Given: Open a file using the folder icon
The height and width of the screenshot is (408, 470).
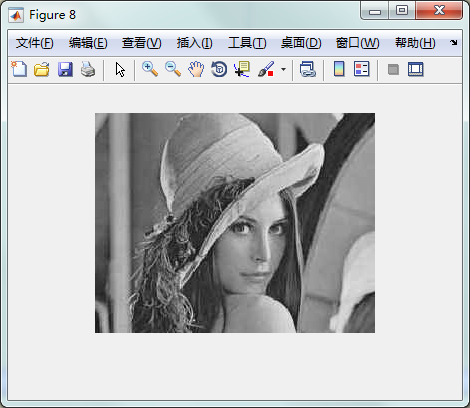Looking at the screenshot, I should (42, 69).
